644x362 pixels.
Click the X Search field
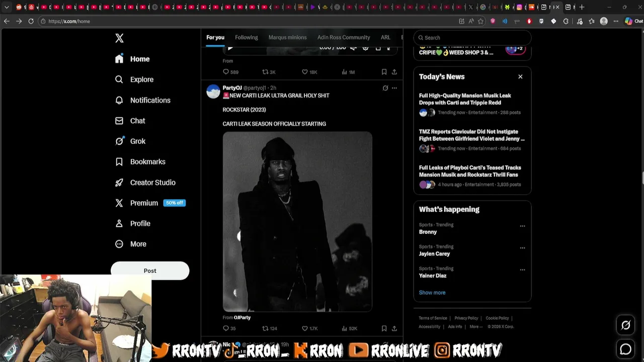(x=472, y=38)
